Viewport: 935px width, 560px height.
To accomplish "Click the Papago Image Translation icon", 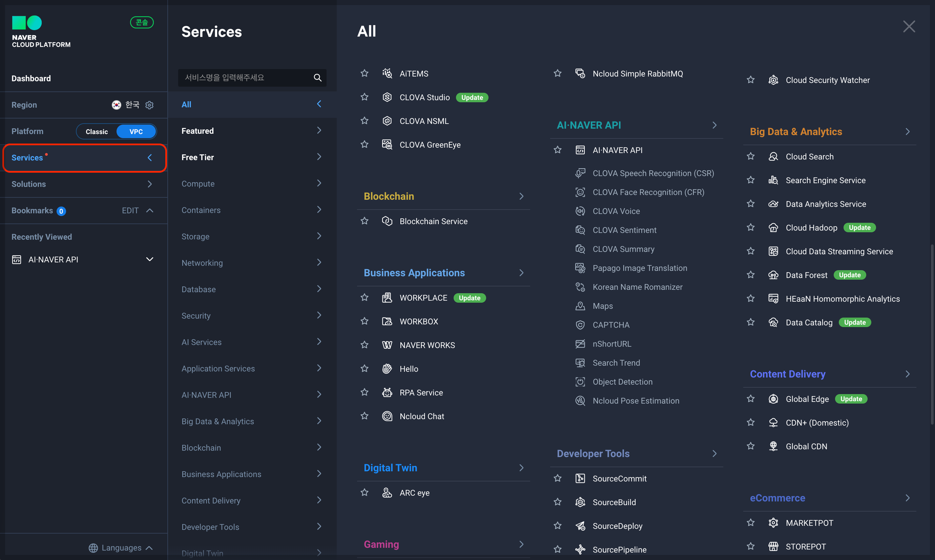I will pos(580,268).
